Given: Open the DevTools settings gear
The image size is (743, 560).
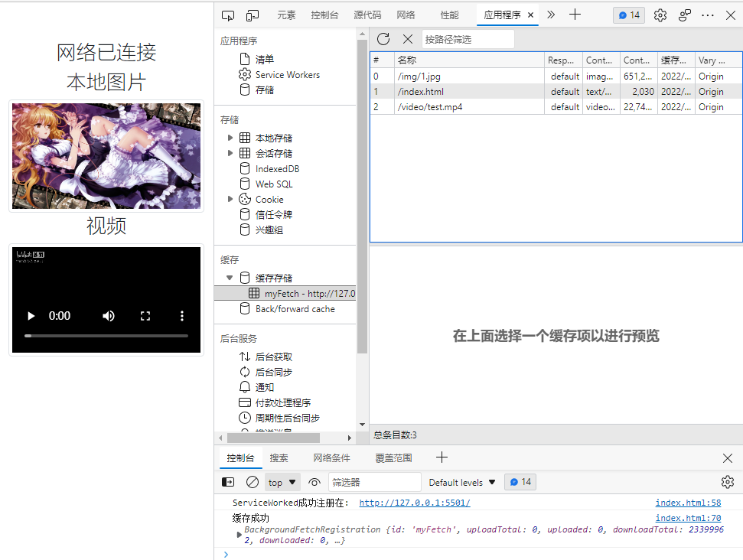Looking at the screenshot, I should click(660, 15).
